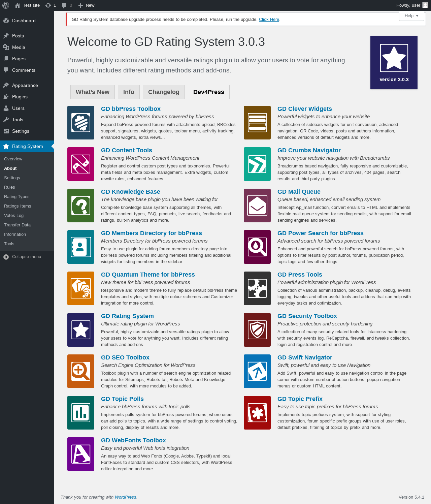Open the GD Clever Widgets title link
This screenshot has width=431, height=504.
[305, 109]
